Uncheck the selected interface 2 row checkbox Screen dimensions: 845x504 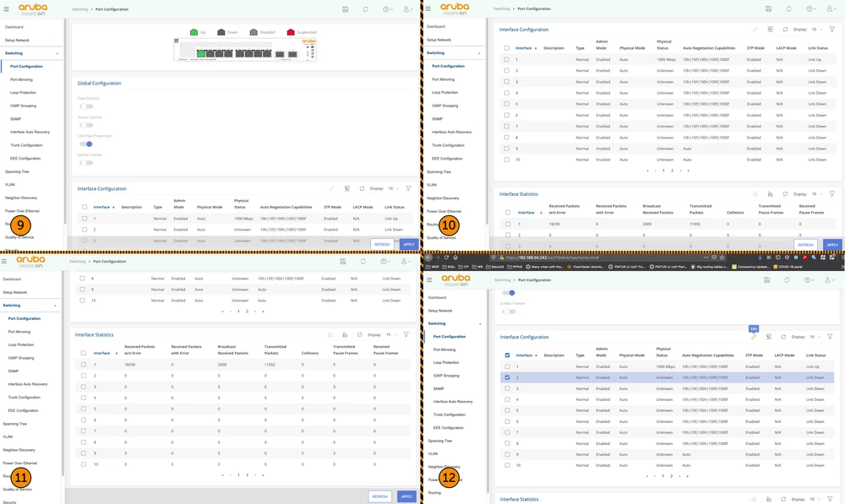[507, 377]
